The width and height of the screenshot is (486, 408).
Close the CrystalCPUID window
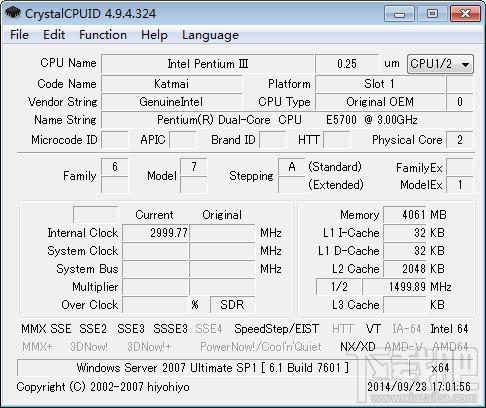(x=465, y=14)
